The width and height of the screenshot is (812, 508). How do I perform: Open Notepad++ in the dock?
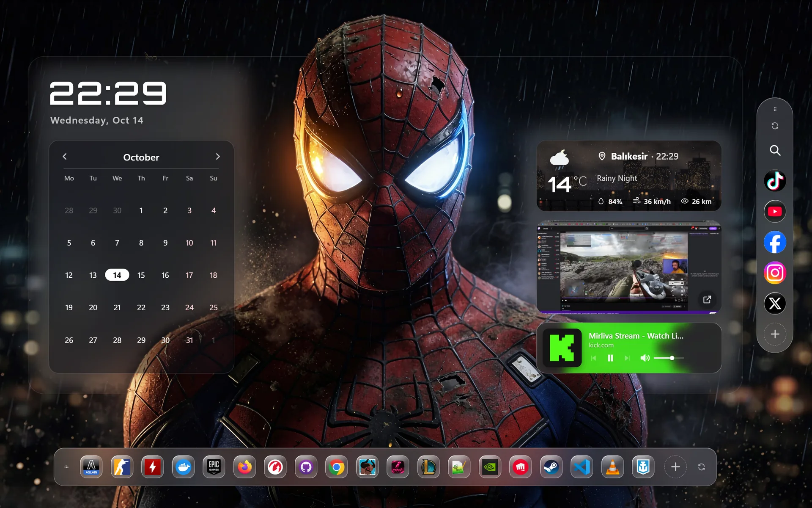coord(459,467)
